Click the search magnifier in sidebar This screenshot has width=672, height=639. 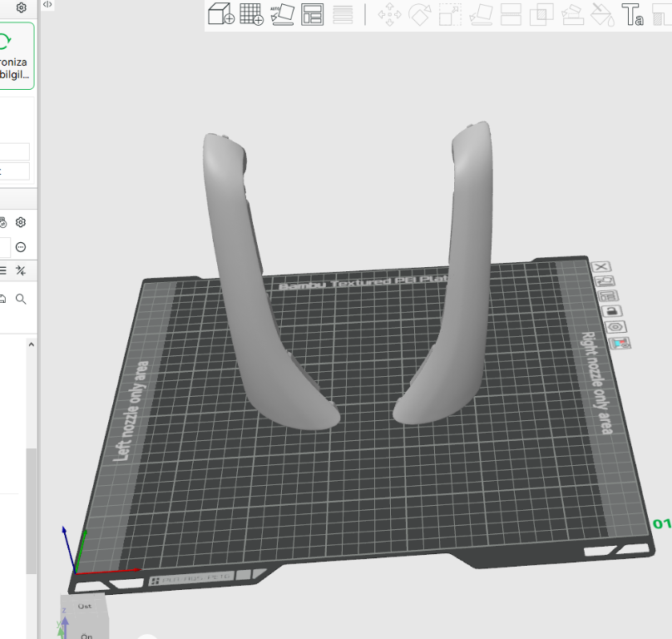(x=21, y=299)
